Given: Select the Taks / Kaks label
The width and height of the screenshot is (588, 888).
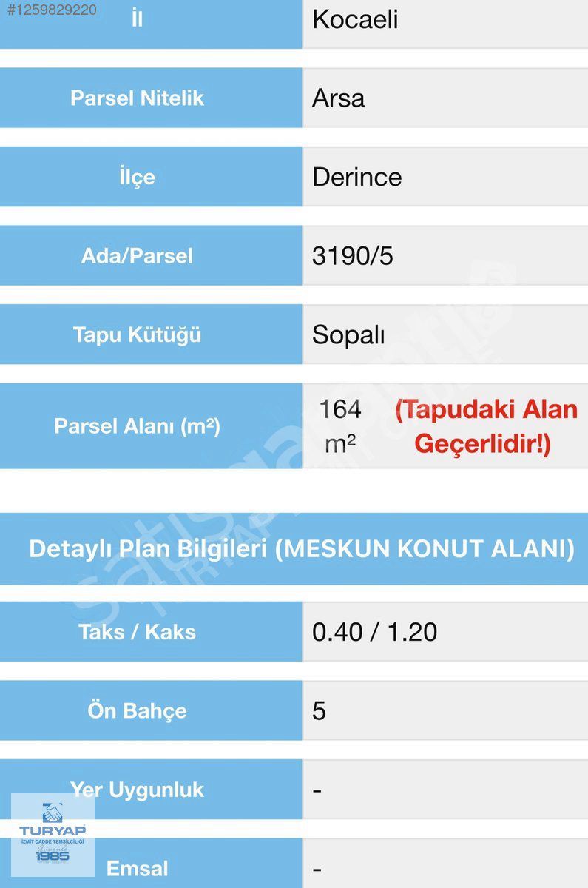Looking at the screenshot, I should [x=137, y=632].
